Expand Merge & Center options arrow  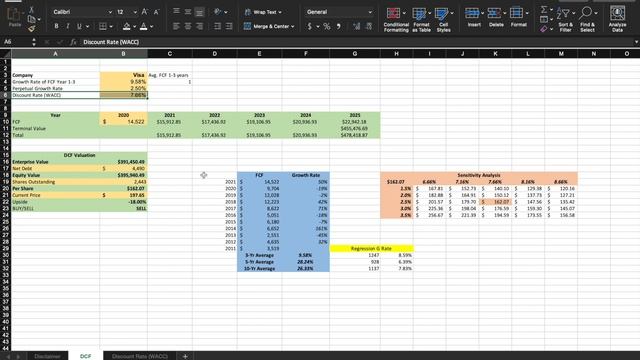click(x=293, y=27)
